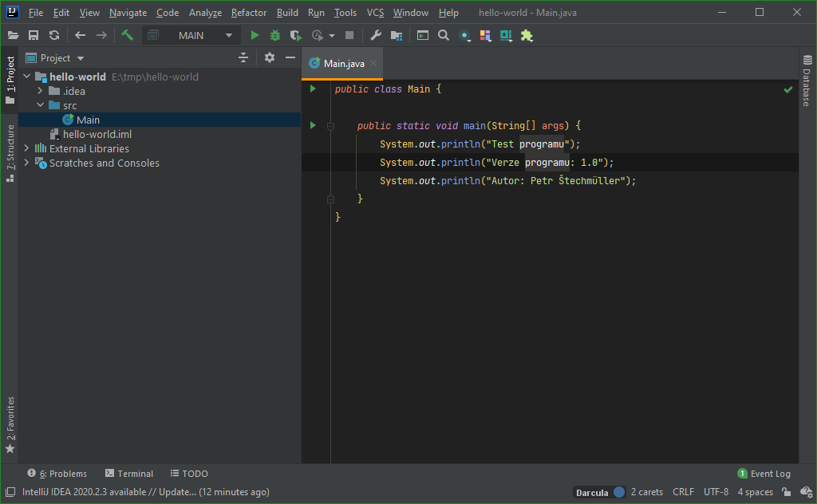Run with Coverage shield icon
817x504 pixels.
[x=296, y=35]
